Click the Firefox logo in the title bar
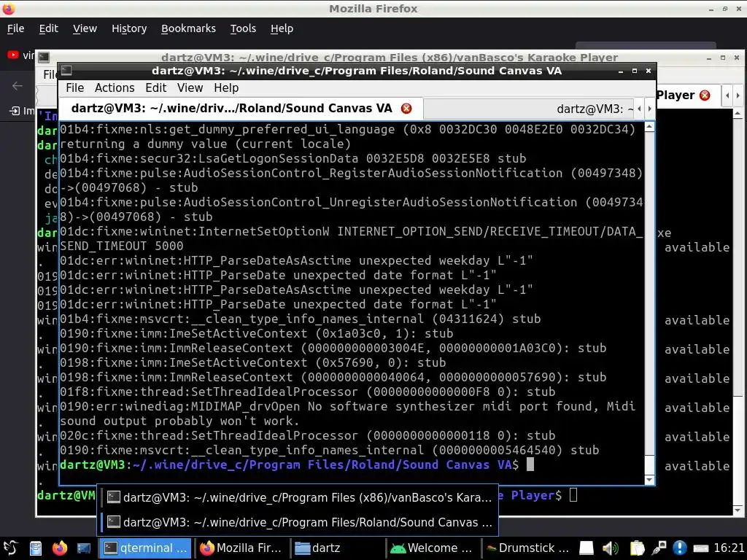Viewport: 747px width, 560px height. coord(9,9)
